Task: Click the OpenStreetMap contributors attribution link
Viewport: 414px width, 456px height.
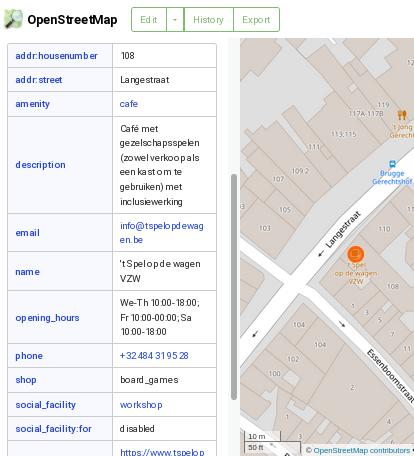Action: click(361, 450)
